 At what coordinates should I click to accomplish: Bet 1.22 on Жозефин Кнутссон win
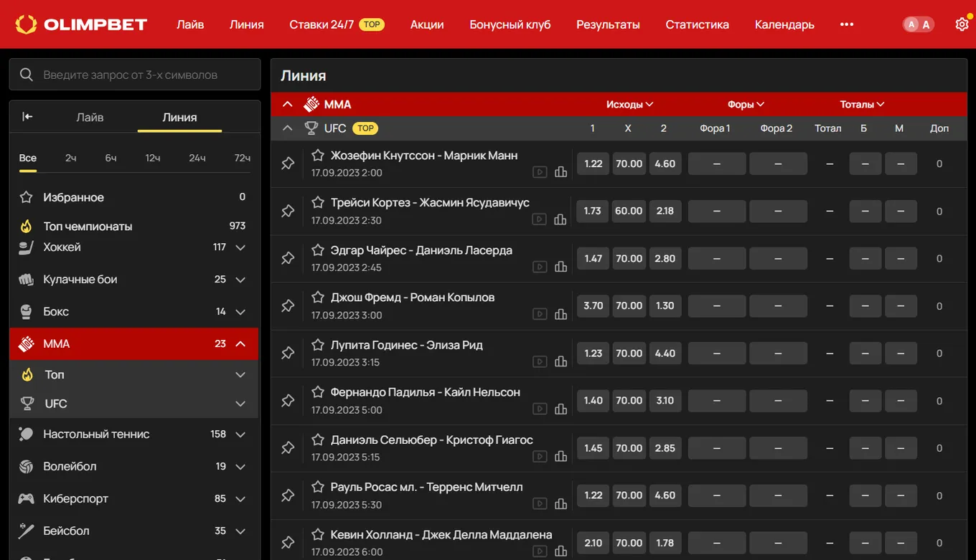[x=593, y=163]
